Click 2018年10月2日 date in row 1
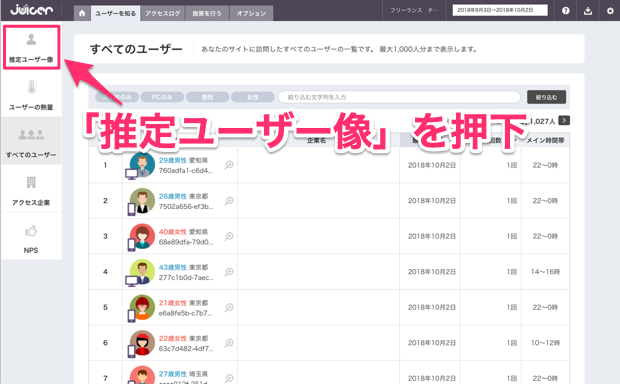Screen dimensions: 620x384 click(x=432, y=165)
